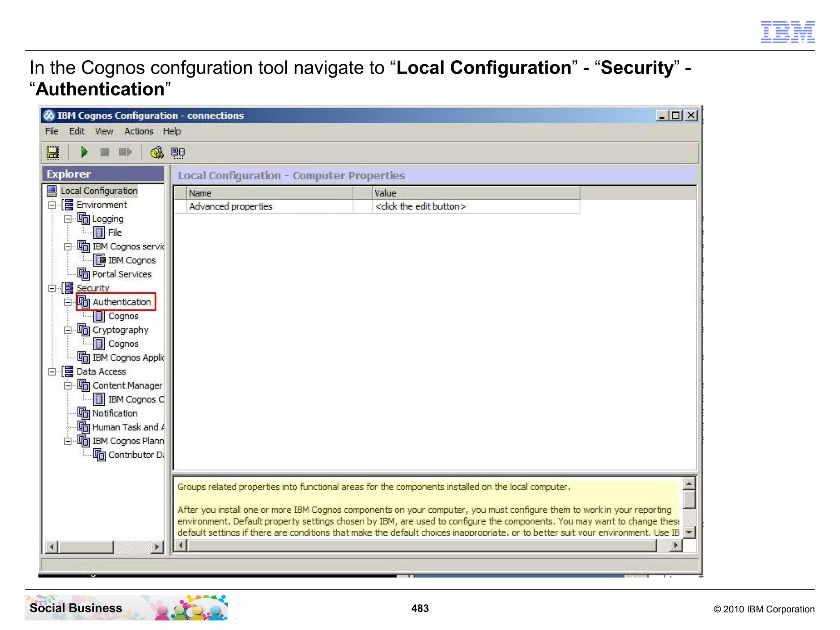
Task: Click the Logging node icon
Action: click(84, 219)
